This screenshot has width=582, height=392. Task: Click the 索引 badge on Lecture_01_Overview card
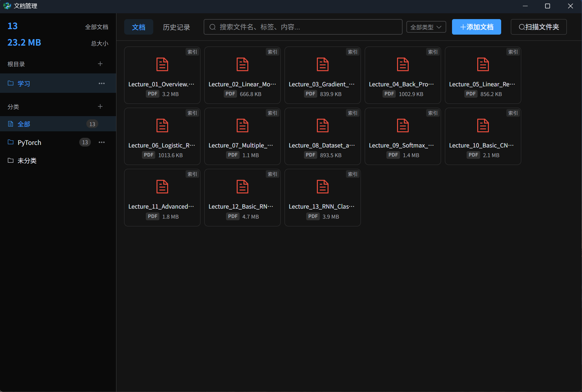pos(192,52)
